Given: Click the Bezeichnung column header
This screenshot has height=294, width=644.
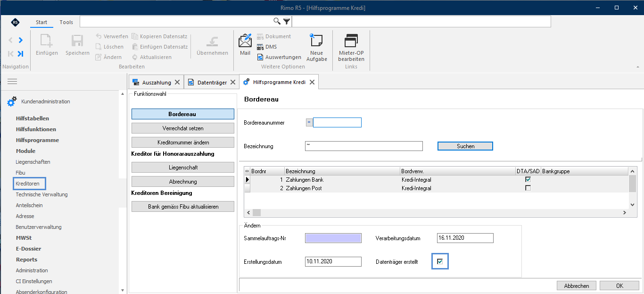Looking at the screenshot, I should pos(342,171).
